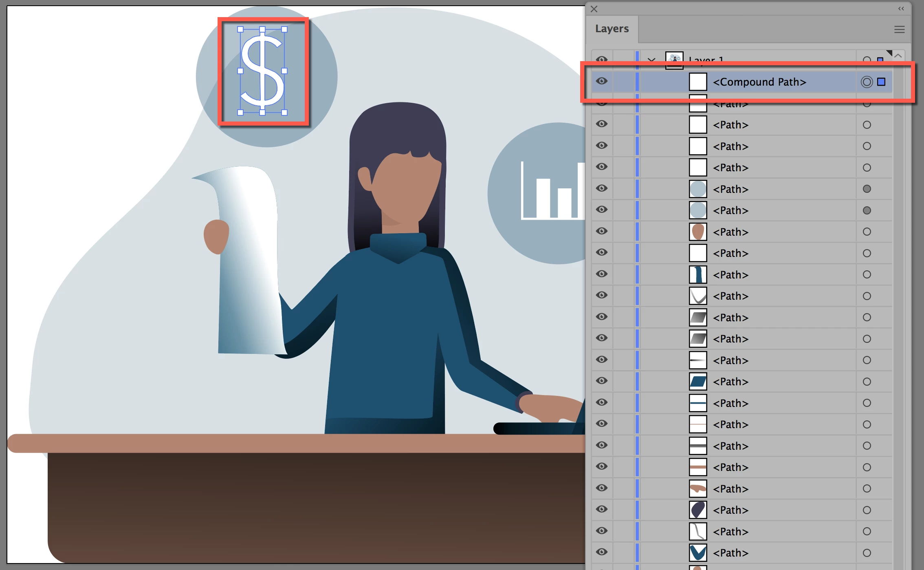The width and height of the screenshot is (924, 570).
Task: Click the dollar sign on the artboard
Action: coord(262,71)
